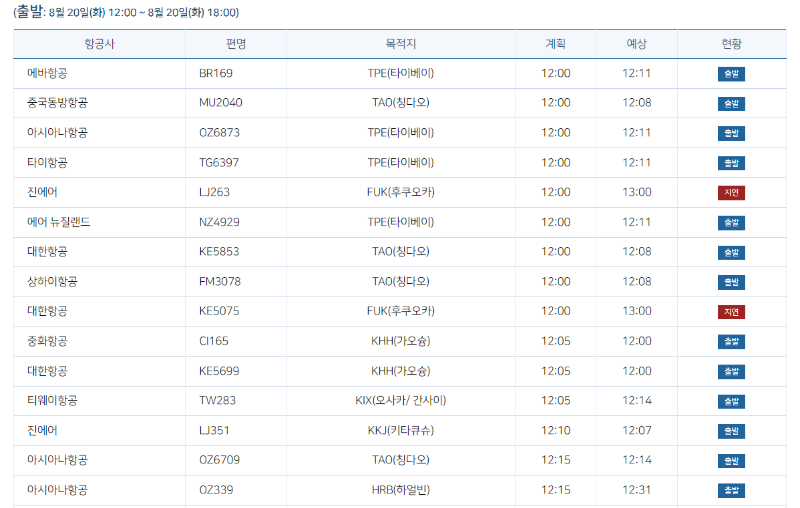
Task: Select flight number OZ6709
Action: point(219,460)
